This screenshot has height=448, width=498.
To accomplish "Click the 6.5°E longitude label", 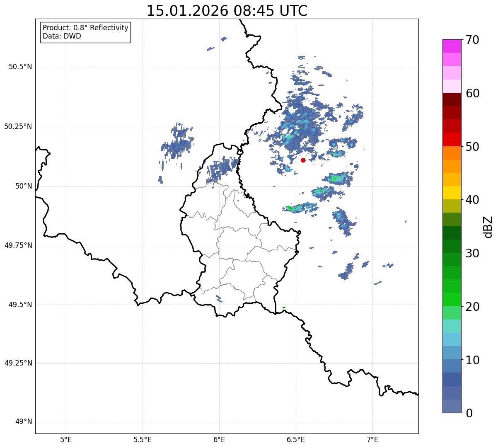I will coord(296,440).
